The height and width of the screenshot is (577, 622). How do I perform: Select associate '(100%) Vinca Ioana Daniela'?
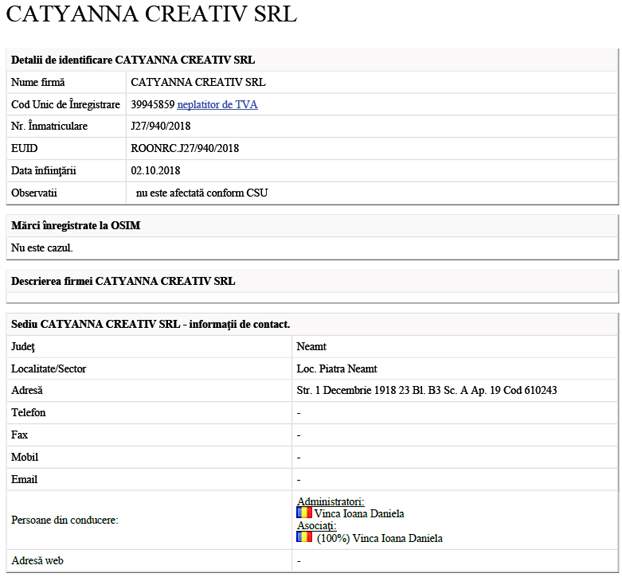tap(380, 538)
